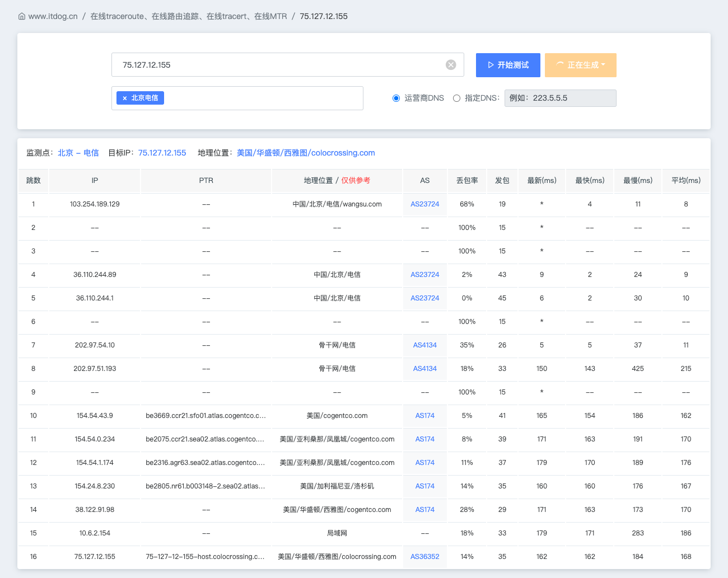Click 425 slowest value in hop 8
728x578 pixels.
click(638, 369)
